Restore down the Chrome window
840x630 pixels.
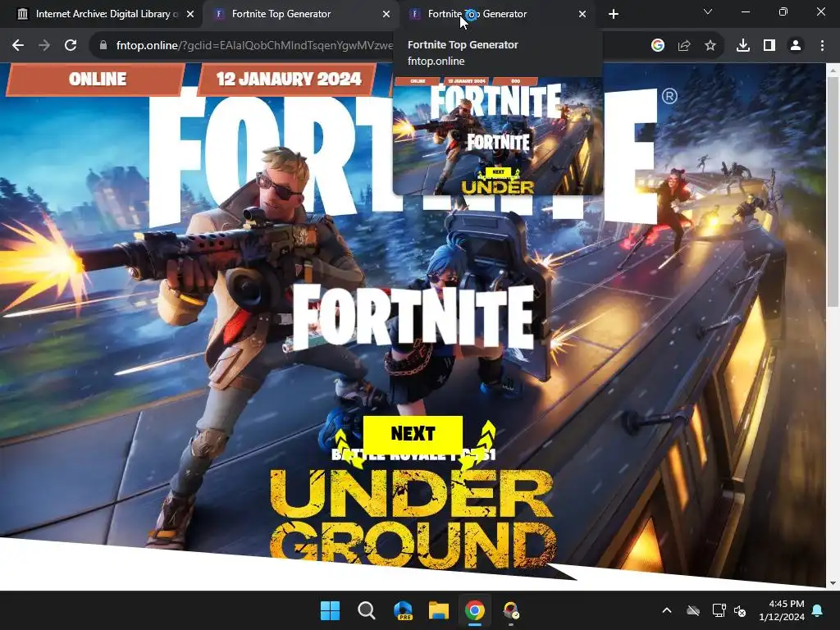click(783, 11)
